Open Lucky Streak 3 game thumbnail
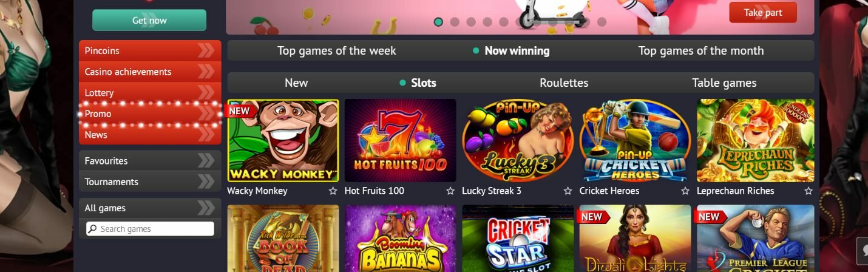 click(x=517, y=141)
